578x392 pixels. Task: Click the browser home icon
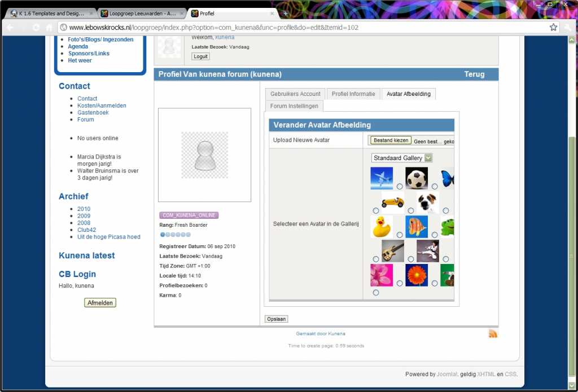point(49,27)
